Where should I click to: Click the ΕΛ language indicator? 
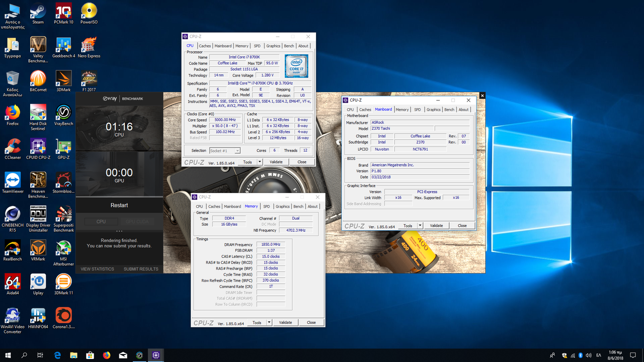(x=599, y=355)
